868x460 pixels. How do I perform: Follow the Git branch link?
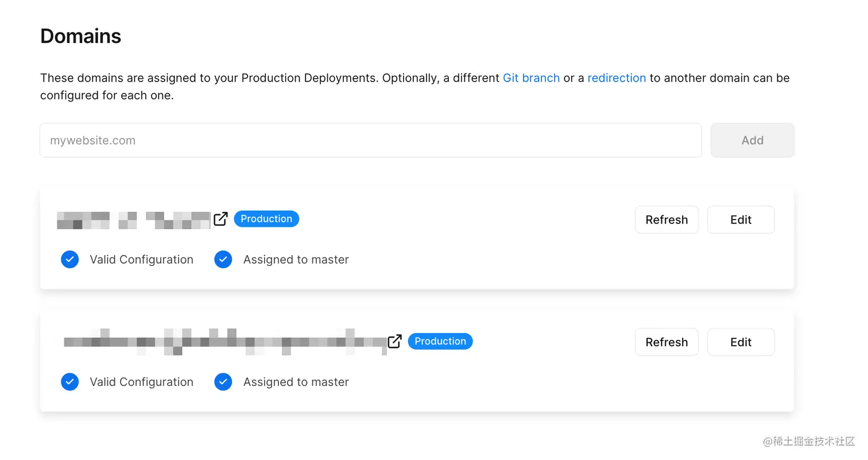(531, 78)
